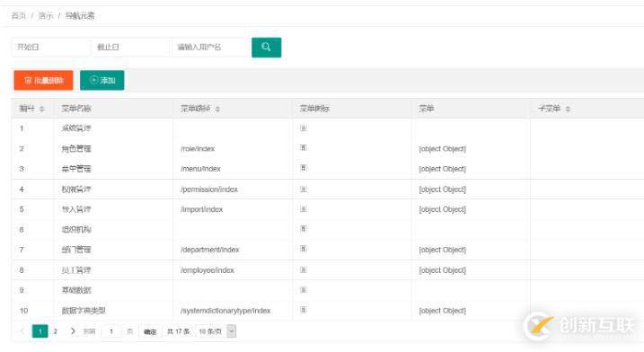Go to the next page with the right chevron
The image size is (644, 352).
[x=73, y=331]
